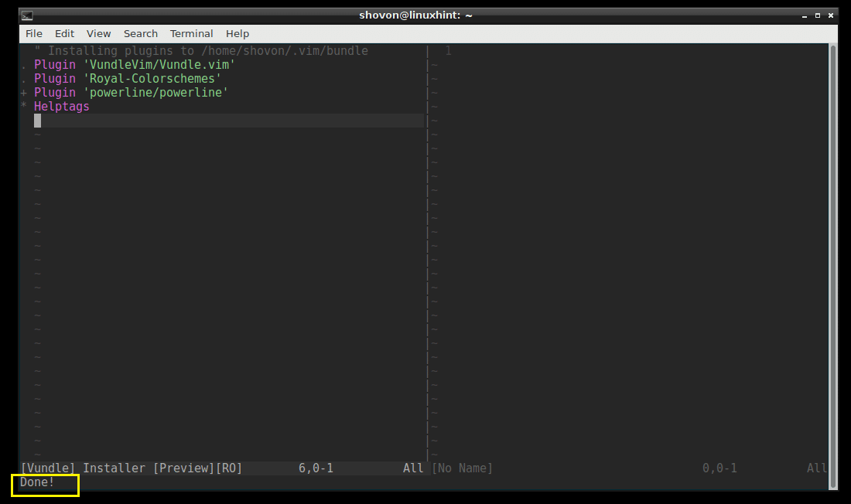
Task: Open the Edit menu
Action: [x=64, y=34]
